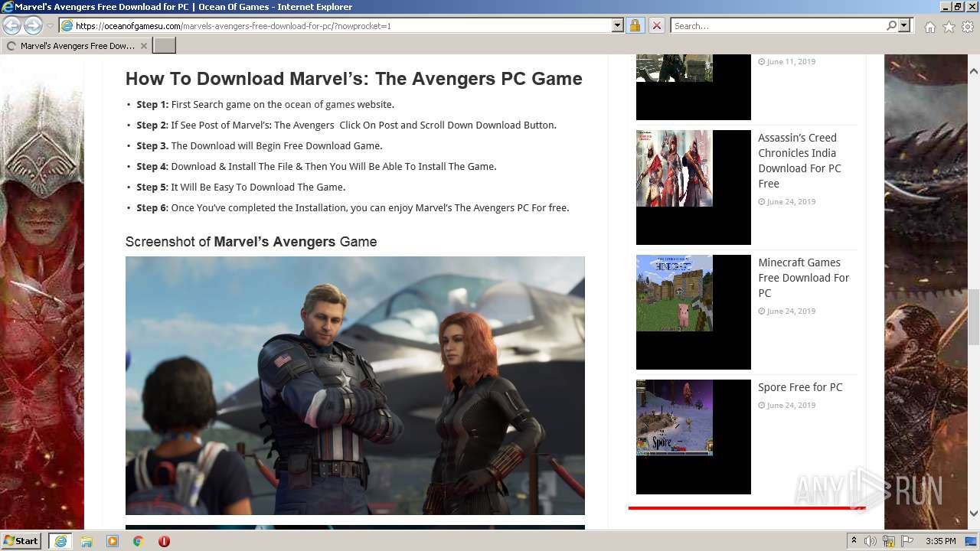Expand the address bar autocomplete dropdown
Viewport: 980px width, 551px height.
point(618,26)
